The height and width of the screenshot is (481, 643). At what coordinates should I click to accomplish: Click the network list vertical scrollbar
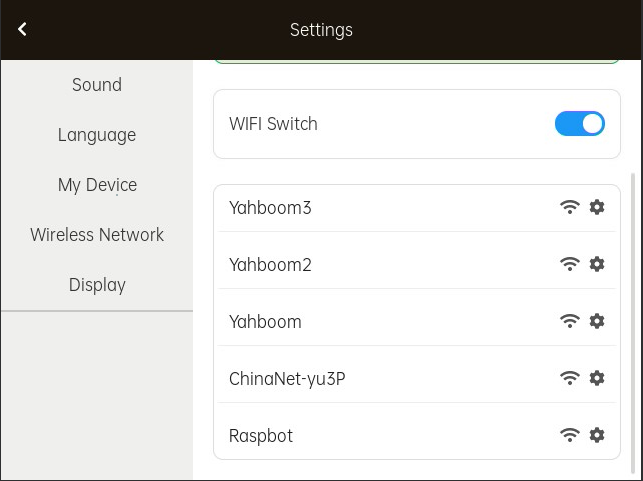[632, 323]
